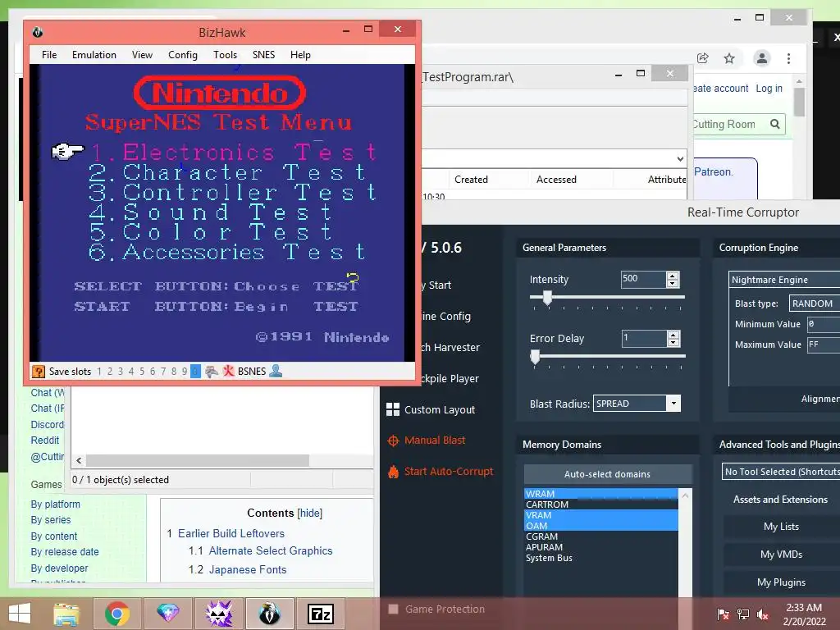Viewport: 840px width, 630px height.
Task: Click the Cutting Room search magnifier icon
Action: 774,125
